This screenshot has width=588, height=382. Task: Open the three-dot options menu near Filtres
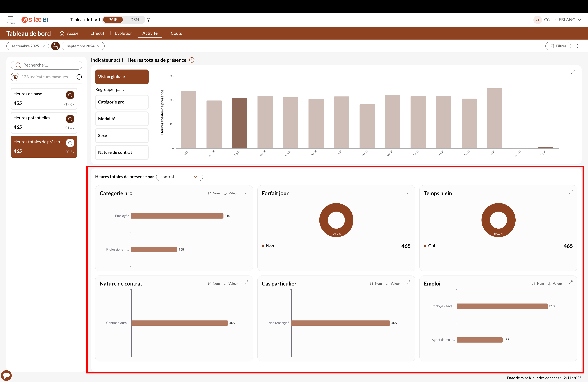[x=577, y=46]
